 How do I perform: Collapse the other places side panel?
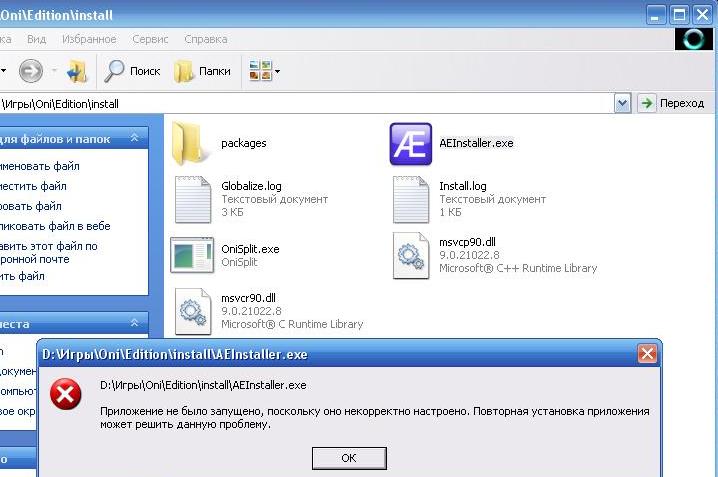[x=133, y=323]
